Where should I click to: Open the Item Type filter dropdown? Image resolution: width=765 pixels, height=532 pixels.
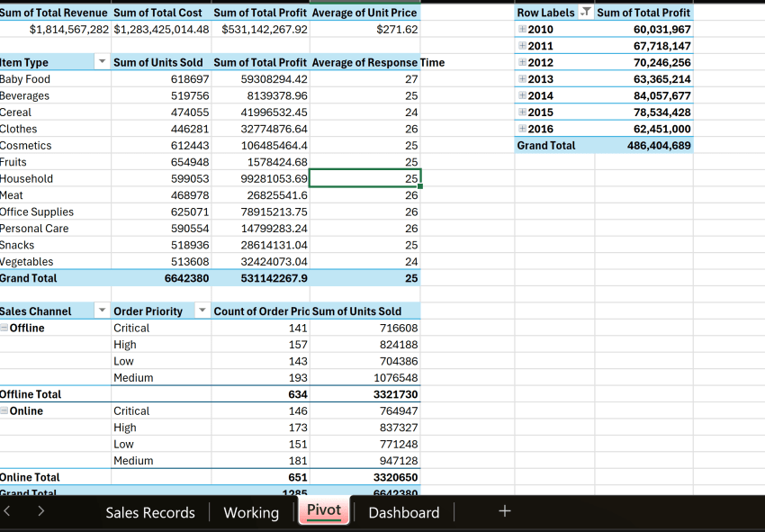102,62
